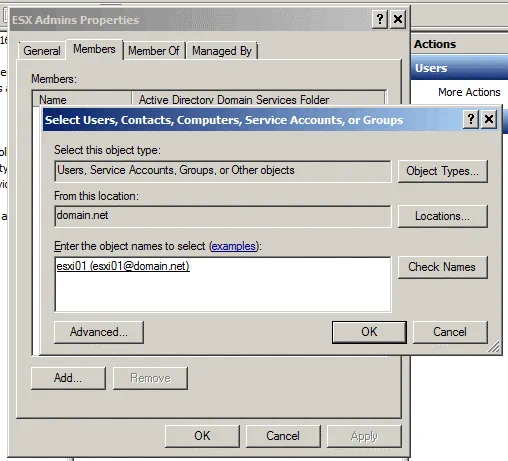
Task: Close the Select Users dialog
Action: (x=489, y=119)
